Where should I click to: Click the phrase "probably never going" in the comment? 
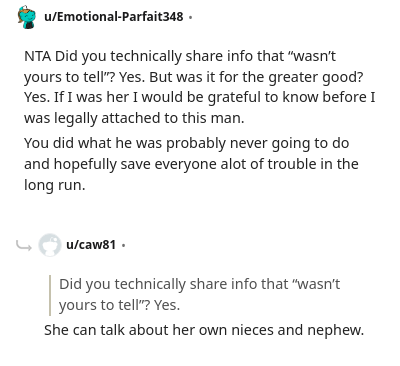click(238, 144)
